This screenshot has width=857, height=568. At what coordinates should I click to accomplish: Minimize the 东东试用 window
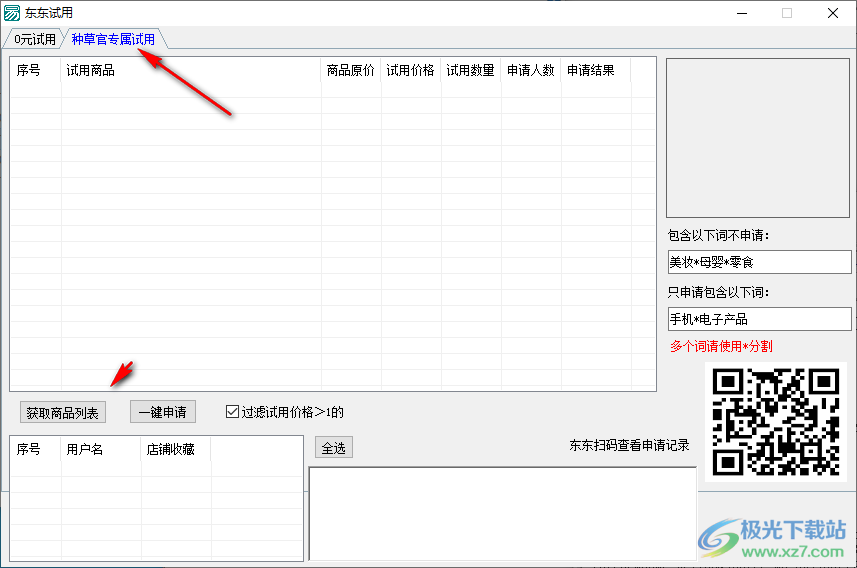[x=742, y=13]
